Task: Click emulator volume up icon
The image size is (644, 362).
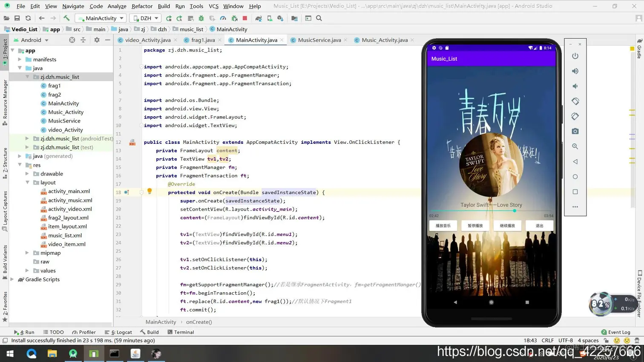Action: (x=575, y=71)
